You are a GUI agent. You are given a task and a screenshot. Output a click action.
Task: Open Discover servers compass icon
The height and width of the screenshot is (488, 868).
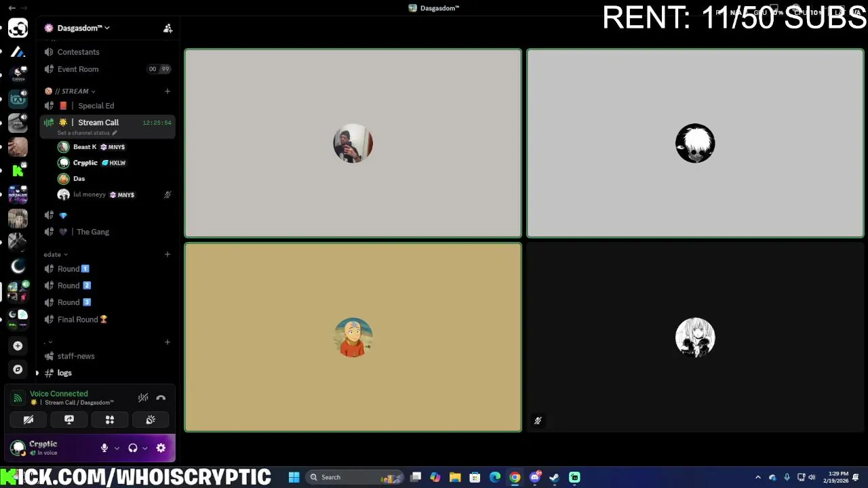(18, 369)
